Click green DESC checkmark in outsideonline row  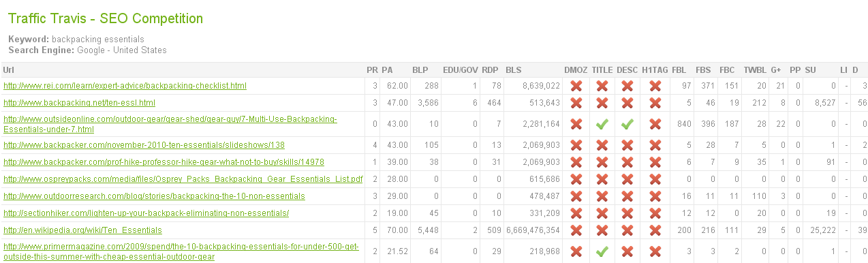(627, 124)
